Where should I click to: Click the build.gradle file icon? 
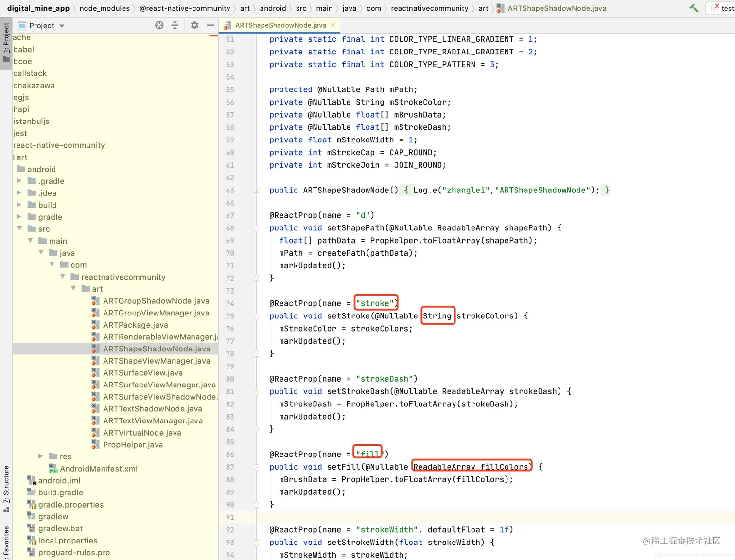32,492
